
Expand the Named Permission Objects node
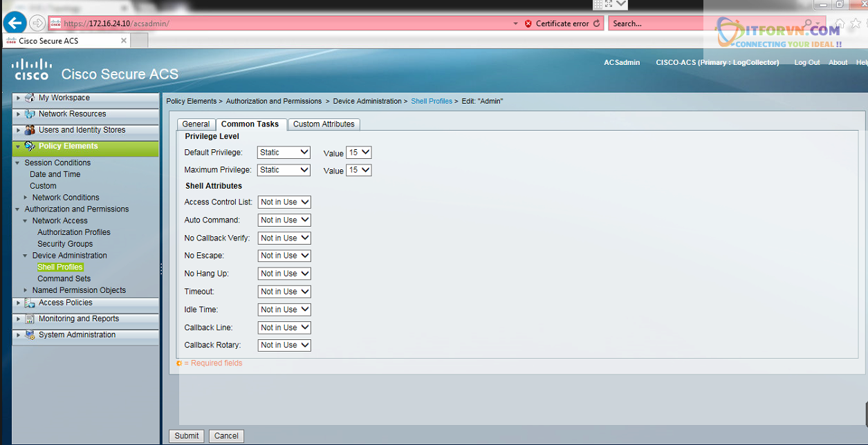point(26,290)
